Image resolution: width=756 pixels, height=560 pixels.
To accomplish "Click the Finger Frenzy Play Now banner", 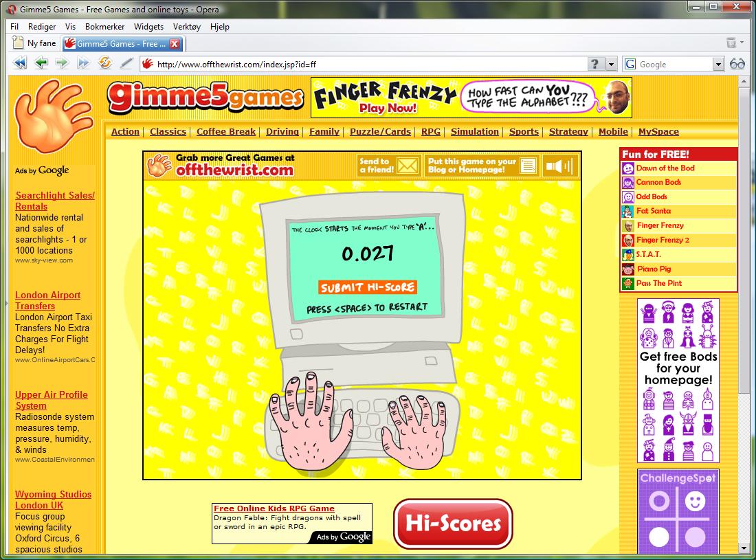I will (471, 98).
